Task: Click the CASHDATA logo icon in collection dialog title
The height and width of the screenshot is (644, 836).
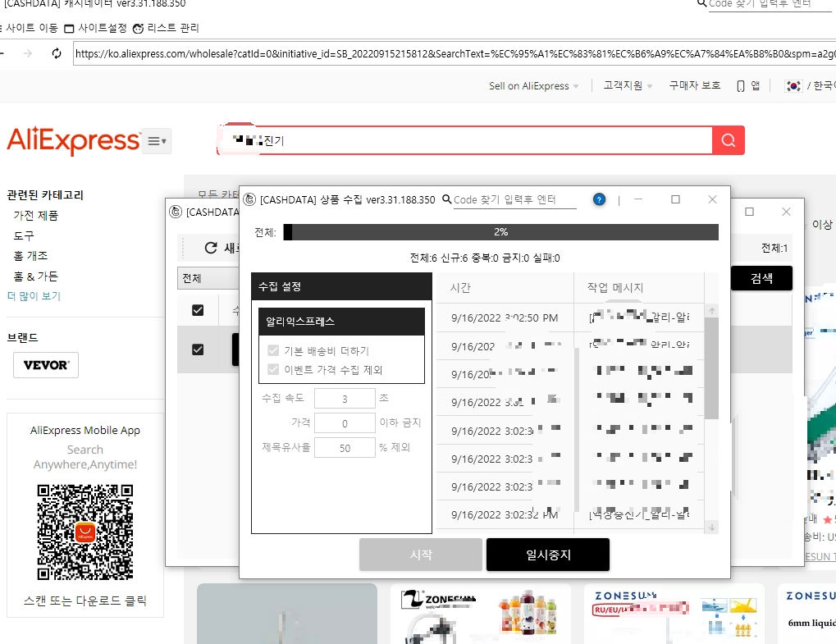Action: pyautogui.click(x=249, y=199)
